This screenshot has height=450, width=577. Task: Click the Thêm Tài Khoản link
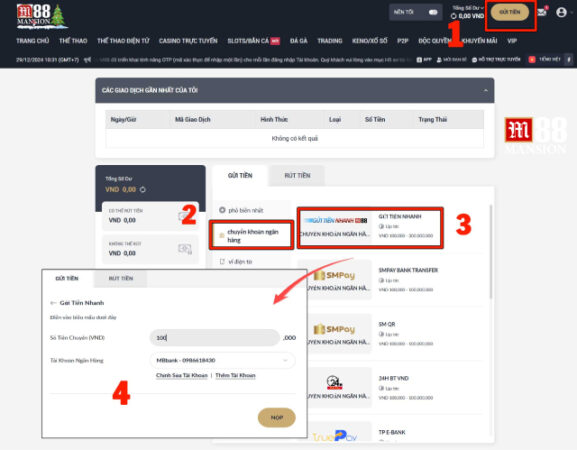tap(235, 375)
